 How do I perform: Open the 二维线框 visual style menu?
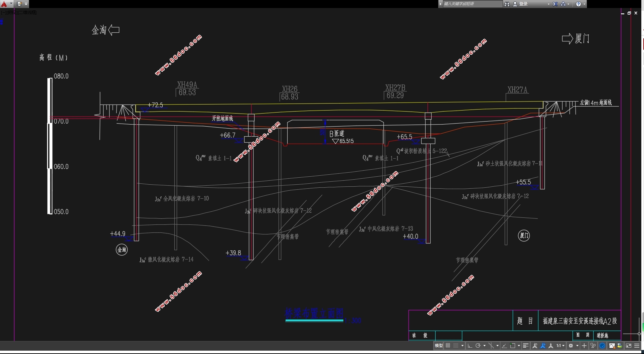pos(27,12)
